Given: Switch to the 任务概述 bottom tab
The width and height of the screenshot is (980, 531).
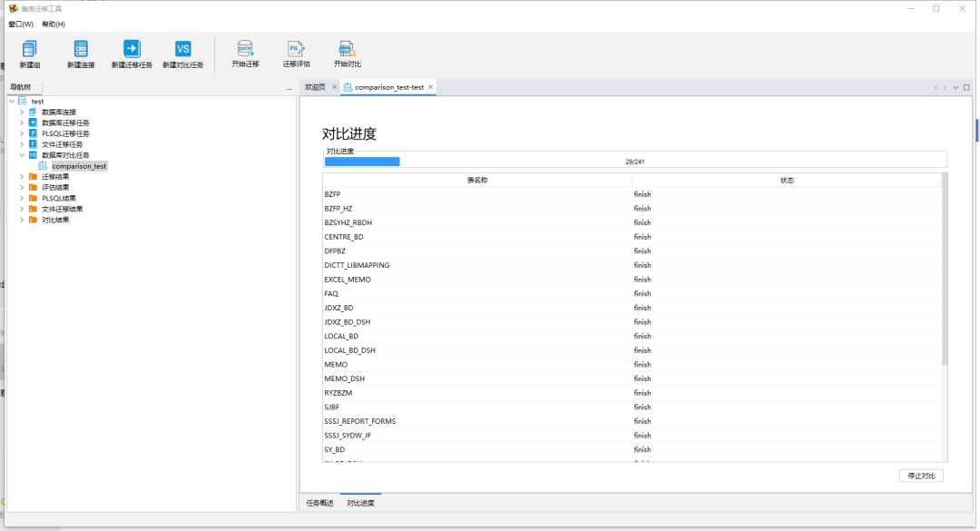Looking at the screenshot, I should (x=320, y=503).
